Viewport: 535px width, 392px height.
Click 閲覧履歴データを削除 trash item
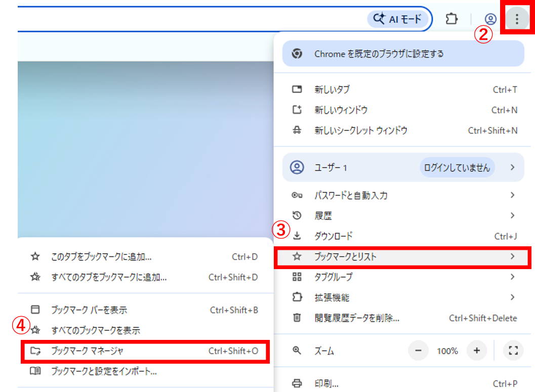357,318
